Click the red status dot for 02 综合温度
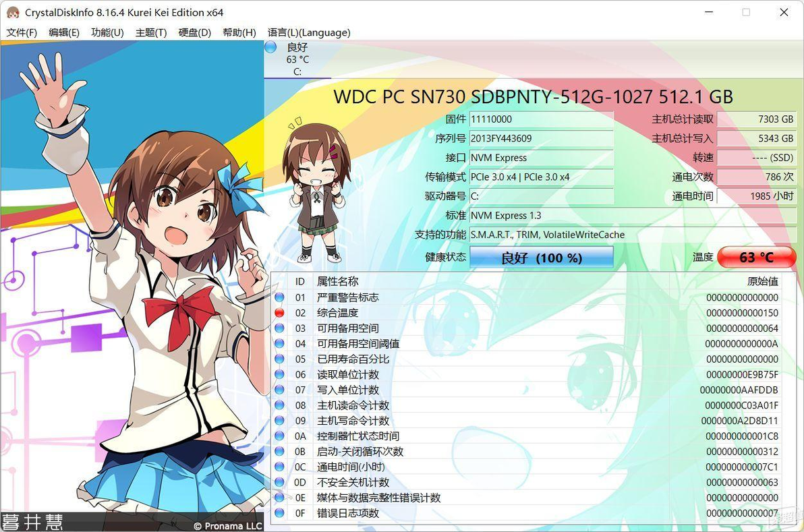 click(279, 313)
